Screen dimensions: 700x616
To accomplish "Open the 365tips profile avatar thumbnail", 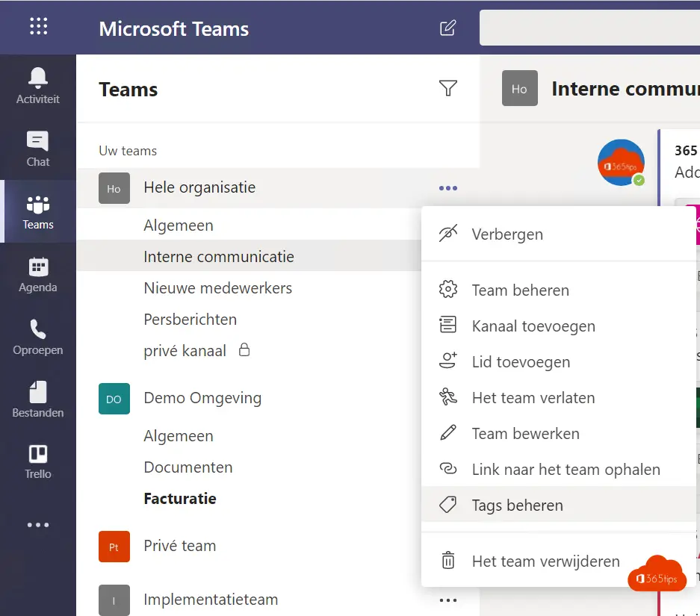I will pos(621,161).
